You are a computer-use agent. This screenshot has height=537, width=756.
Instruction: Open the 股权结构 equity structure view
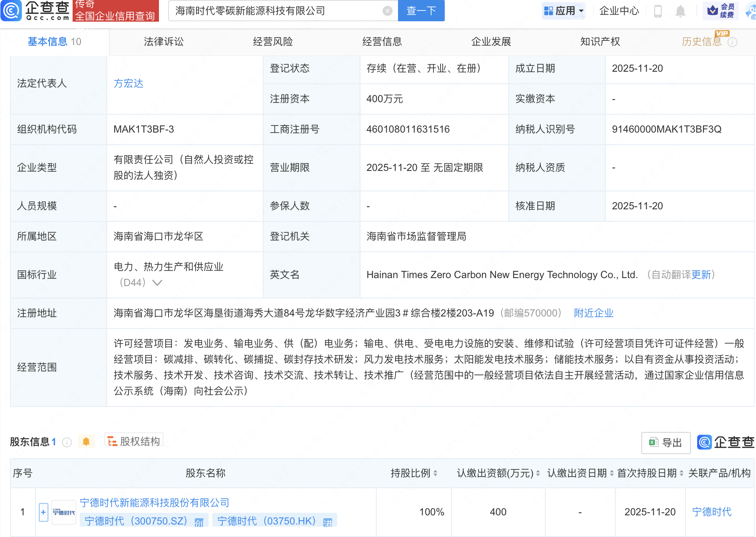click(x=134, y=441)
